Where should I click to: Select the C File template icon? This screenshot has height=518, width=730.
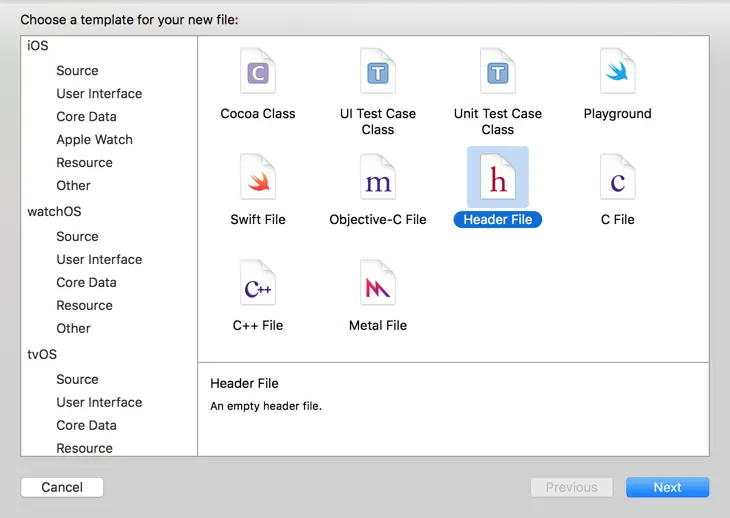click(618, 177)
